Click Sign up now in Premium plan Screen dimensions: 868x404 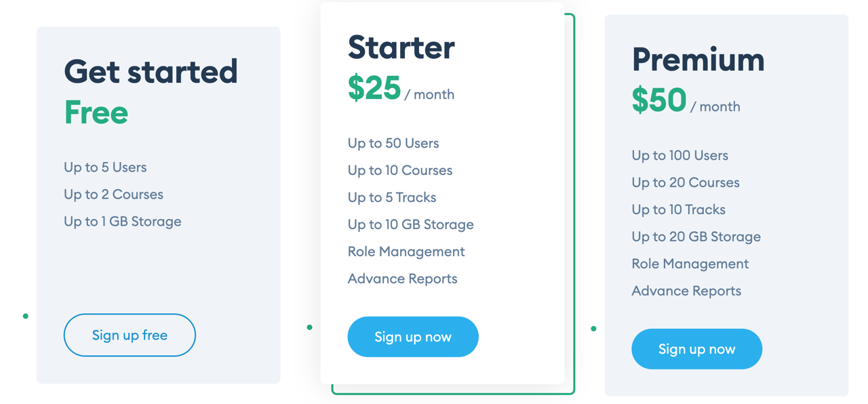coord(696,349)
